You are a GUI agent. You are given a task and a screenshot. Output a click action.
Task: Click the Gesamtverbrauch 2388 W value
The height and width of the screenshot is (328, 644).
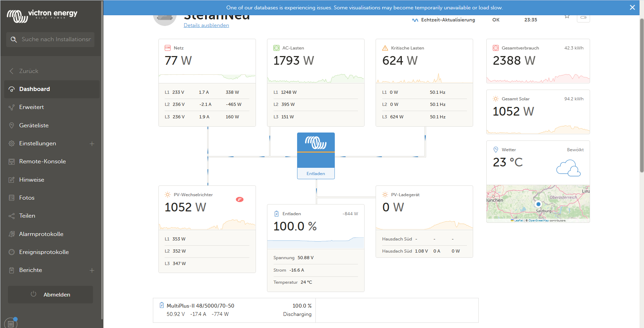(514, 61)
